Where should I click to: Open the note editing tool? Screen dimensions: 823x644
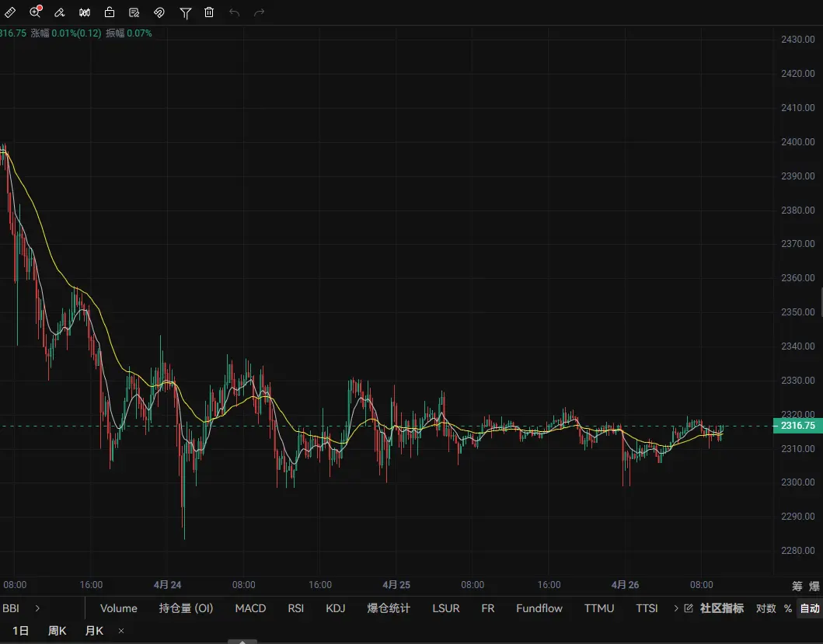coord(134,12)
